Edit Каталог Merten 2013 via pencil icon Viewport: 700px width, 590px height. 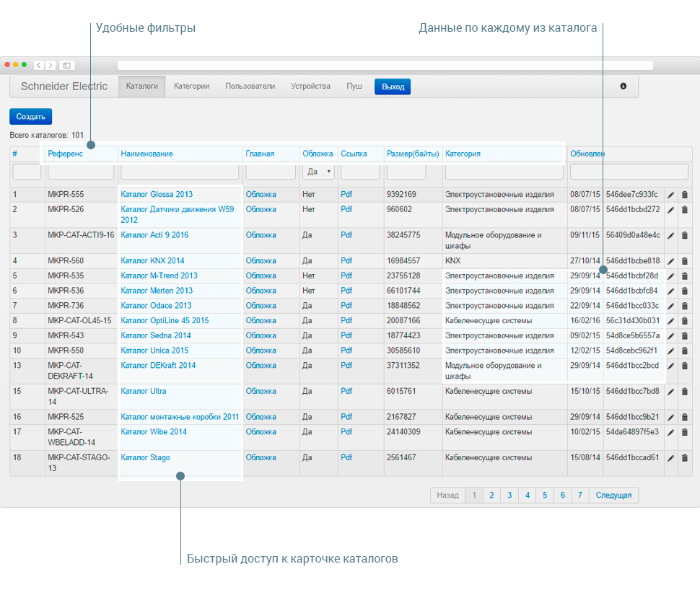coord(670,291)
